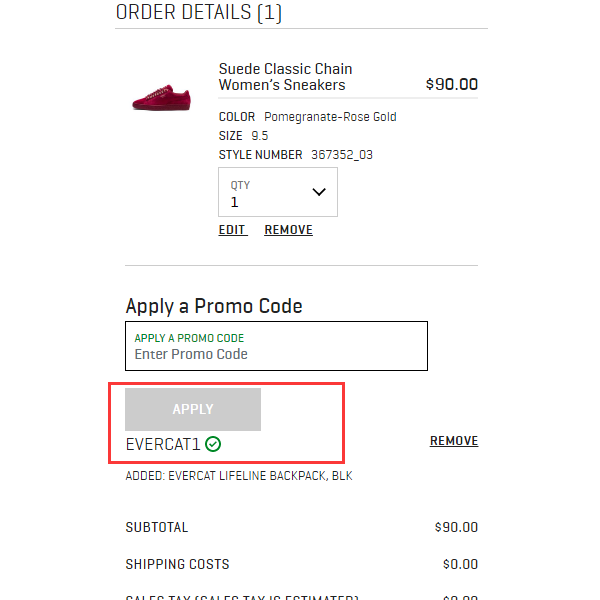This screenshot has width=600, height=600.
Task: Open the Suede Classic Chain product title
Action: [285, 77]
